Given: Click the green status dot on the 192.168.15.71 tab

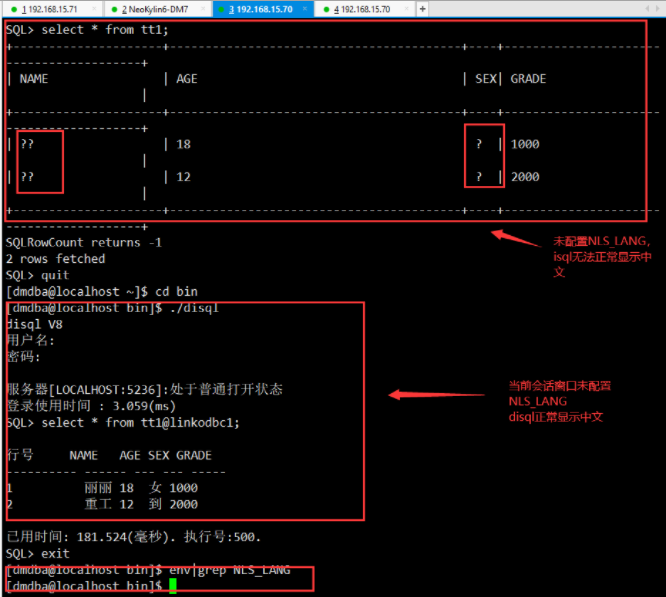Looking at the screenshot, I should 13,9.
